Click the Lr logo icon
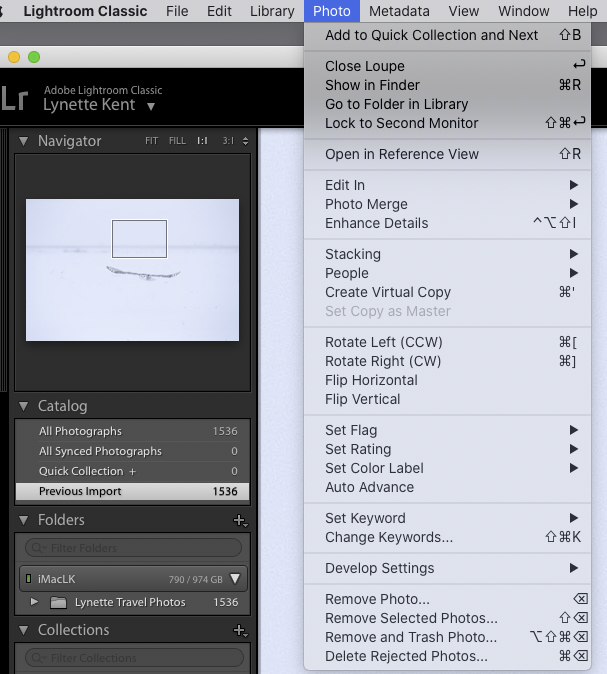607x674 pixels. pyautogui.click(x=14, y=98)
